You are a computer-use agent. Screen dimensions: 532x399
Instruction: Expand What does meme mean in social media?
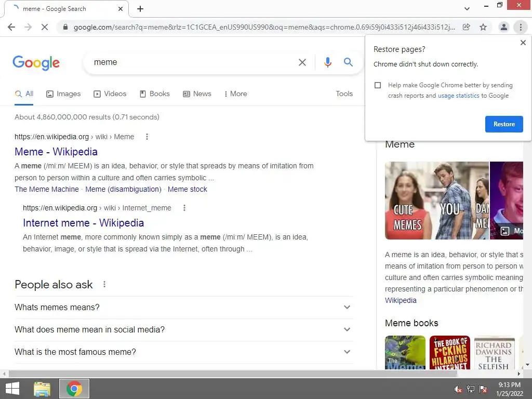(183, 330)
